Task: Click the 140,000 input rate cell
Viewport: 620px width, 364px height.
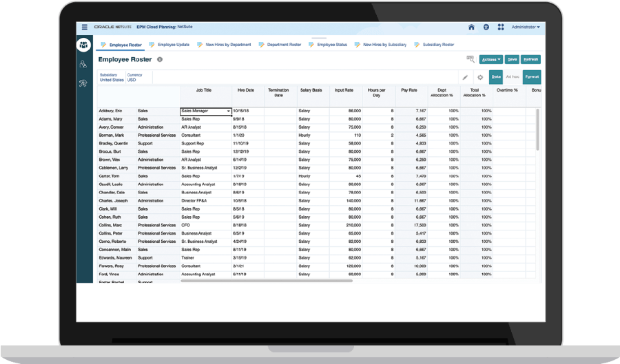Action: pos(346,201)
